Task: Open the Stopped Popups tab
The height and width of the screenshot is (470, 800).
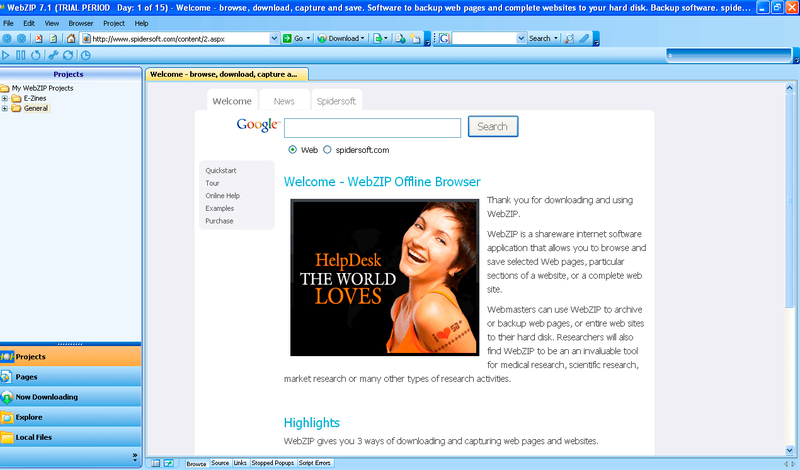Action: pos(272,463)
